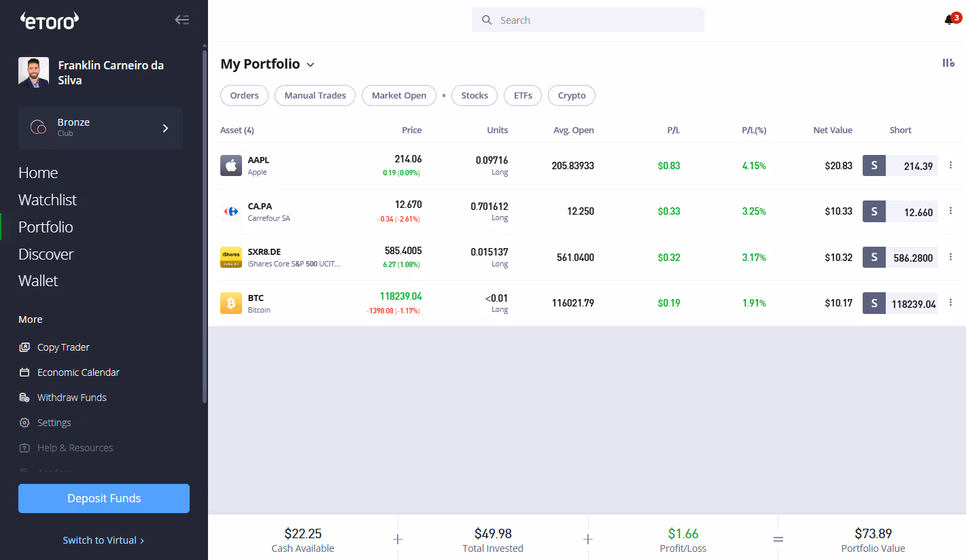The image size is (966, 560).
Task: Expand the Bronze Club chevron
Action: click(x=165, y=128)
